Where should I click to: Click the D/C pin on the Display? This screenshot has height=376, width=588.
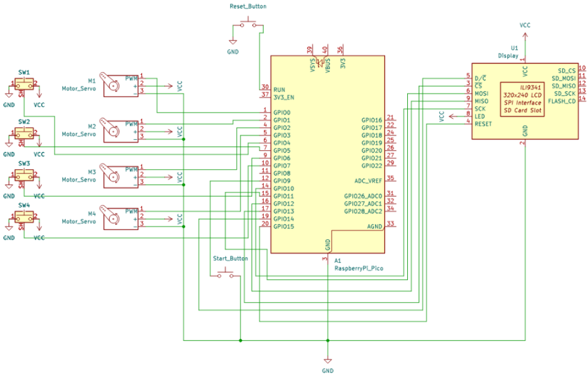(480, 78)
